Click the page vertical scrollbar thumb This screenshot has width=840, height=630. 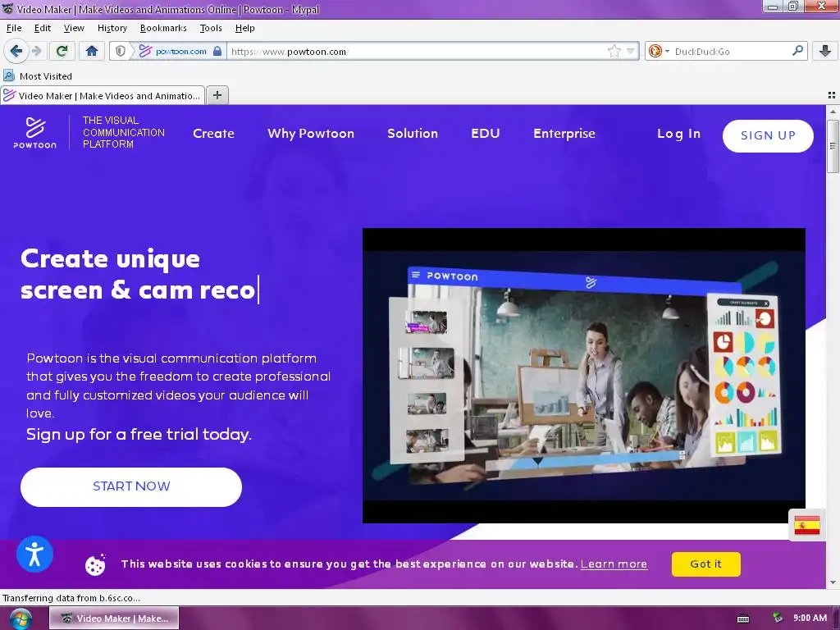pos(833,146)
